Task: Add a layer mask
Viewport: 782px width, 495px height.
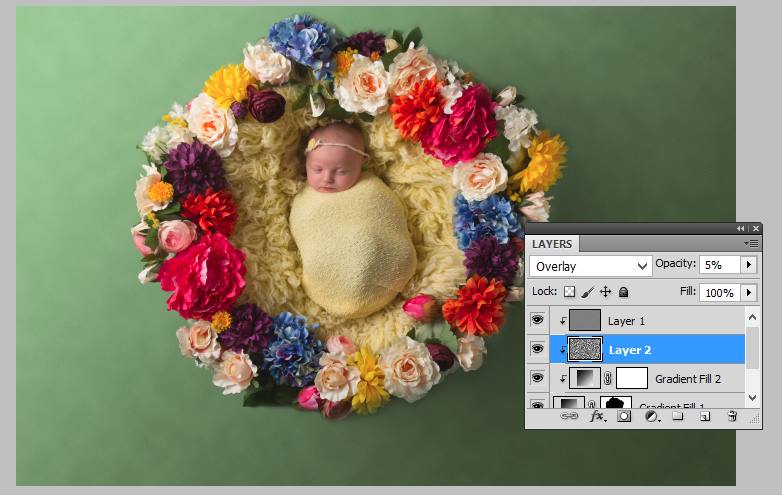Action: [x=624, y=416]
